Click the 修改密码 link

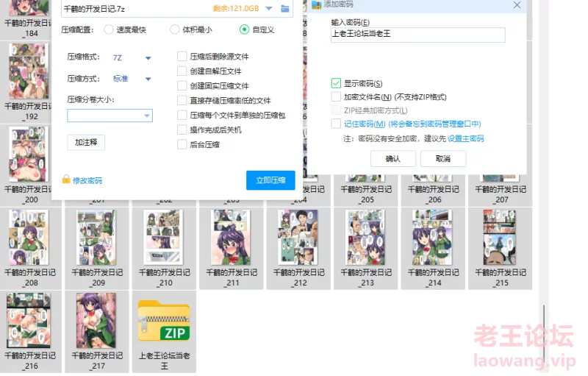click(87, 181)
